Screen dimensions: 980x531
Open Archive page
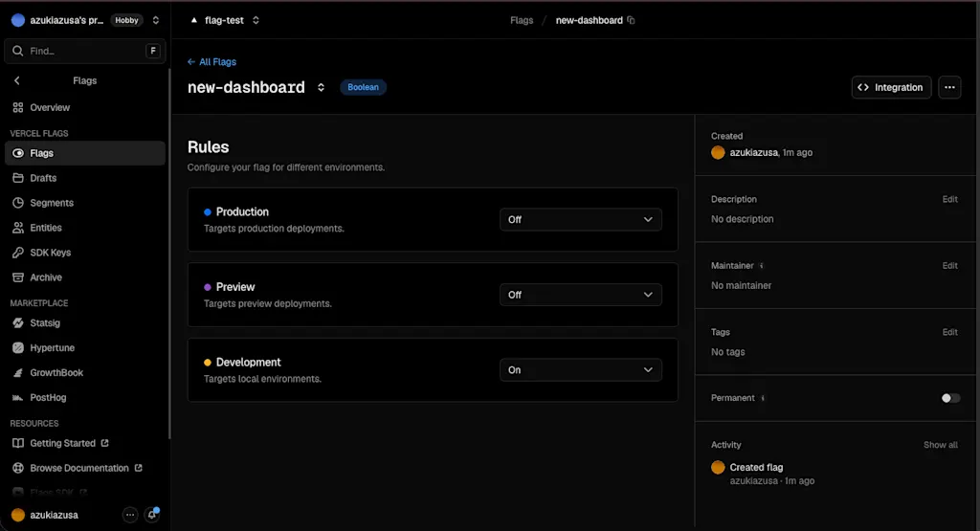(85, 277)
